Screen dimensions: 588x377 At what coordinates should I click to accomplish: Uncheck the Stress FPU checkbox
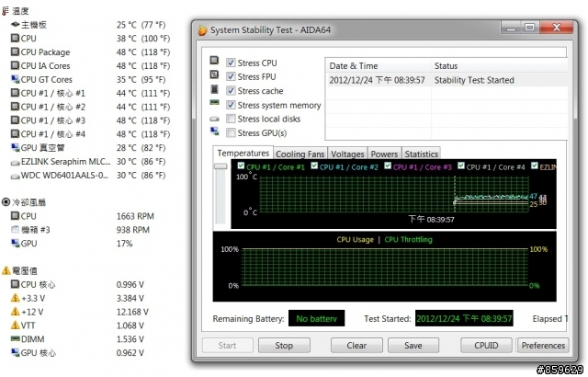[x=231, y=76]
